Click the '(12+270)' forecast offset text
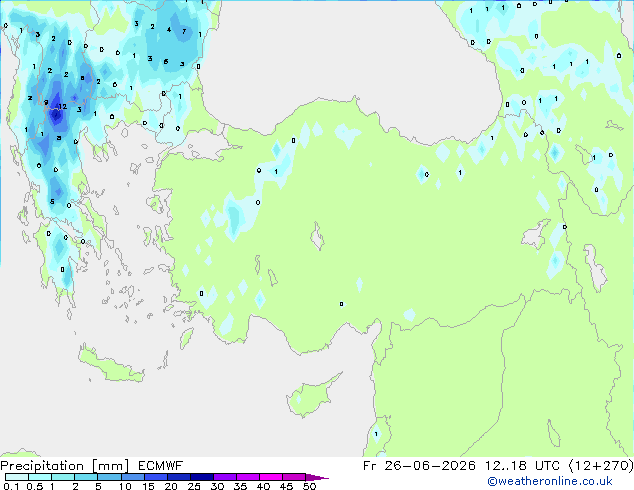 click(x=601, y=466)
